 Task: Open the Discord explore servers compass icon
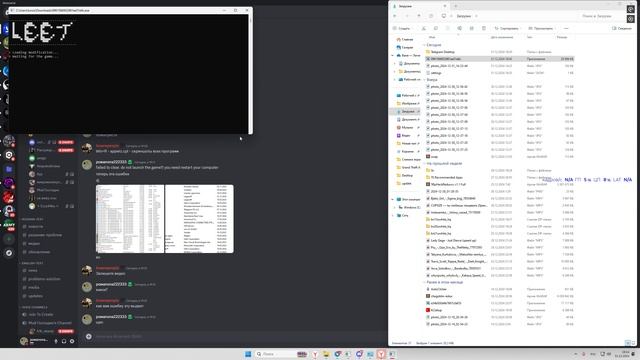point(9,253)
